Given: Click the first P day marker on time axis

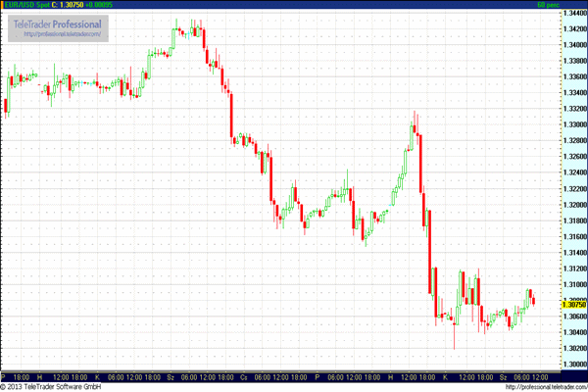Looking at the screenshot, I should coord(4,376).
